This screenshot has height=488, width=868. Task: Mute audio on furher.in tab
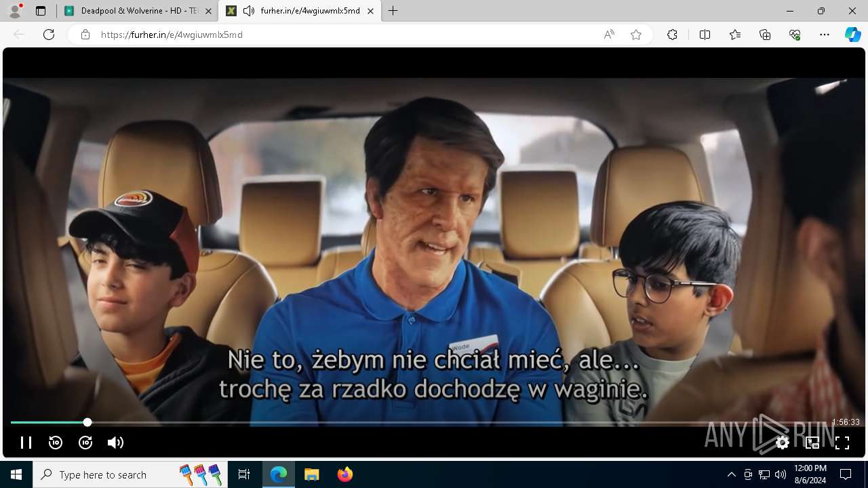249,11
